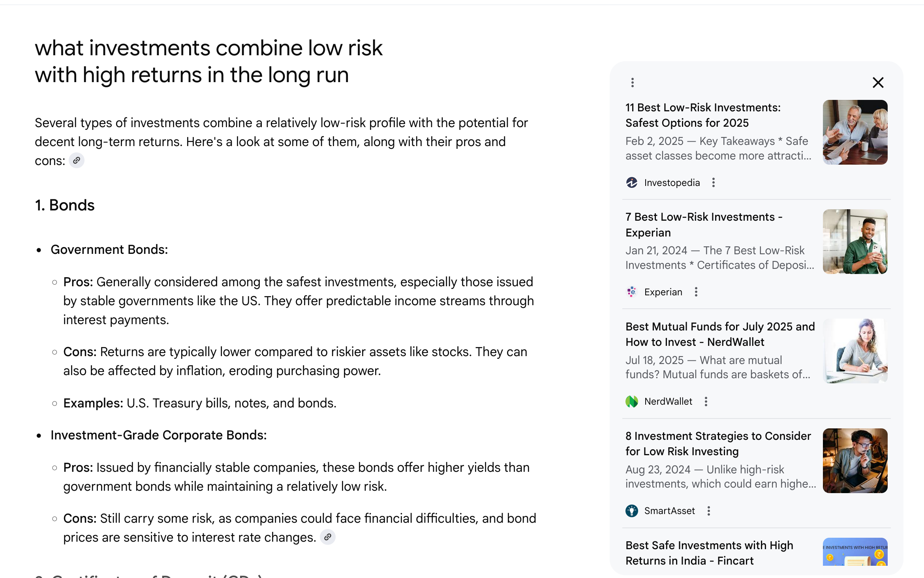Open the sources panel three-dot menu

[633, 83]
